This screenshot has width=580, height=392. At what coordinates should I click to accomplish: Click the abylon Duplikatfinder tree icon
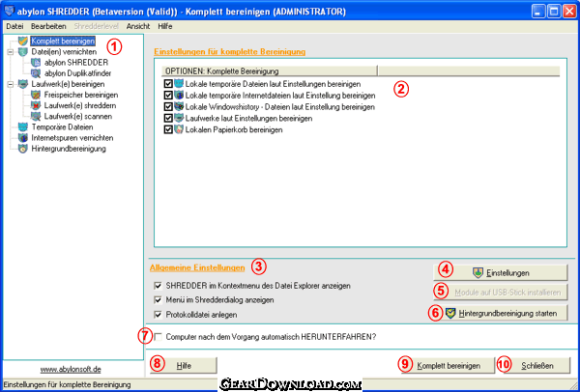(36, 72)
